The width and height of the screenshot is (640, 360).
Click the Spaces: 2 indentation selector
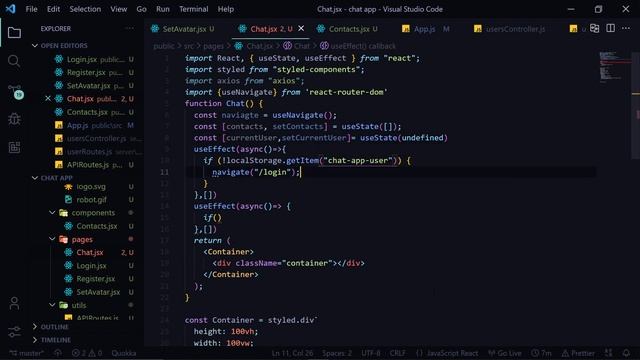(x=337, y=353)
